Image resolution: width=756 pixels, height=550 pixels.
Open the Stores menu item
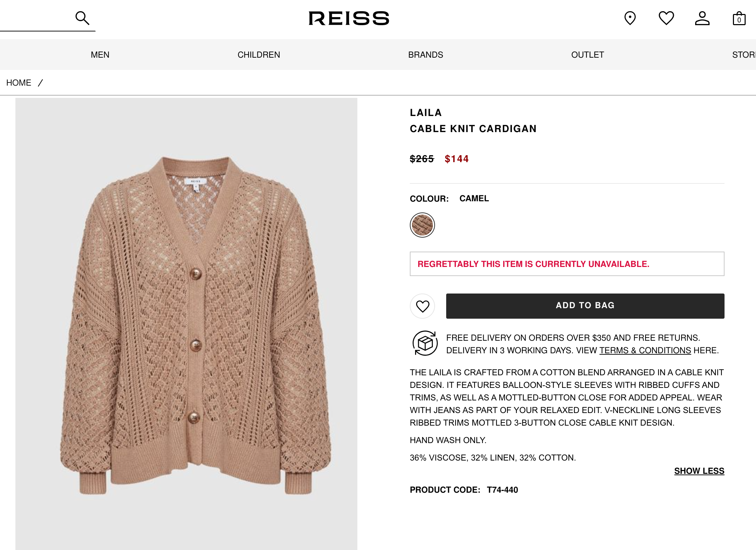744,55
